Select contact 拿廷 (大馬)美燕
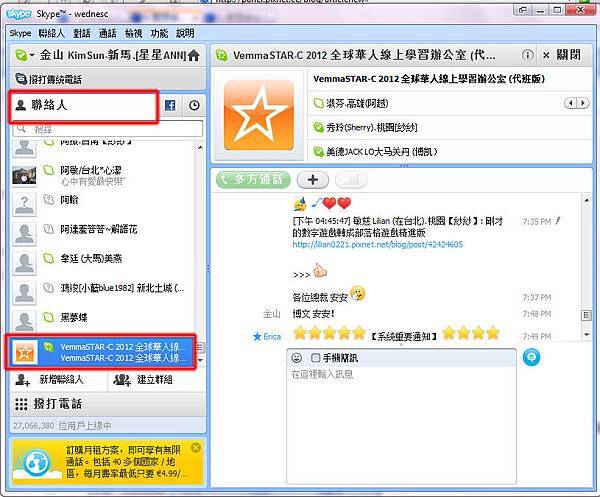 tap(103, 263)
